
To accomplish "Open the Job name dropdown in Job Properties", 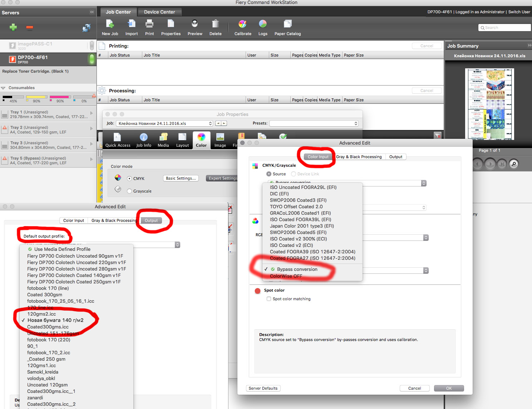I will click(164, 123).
